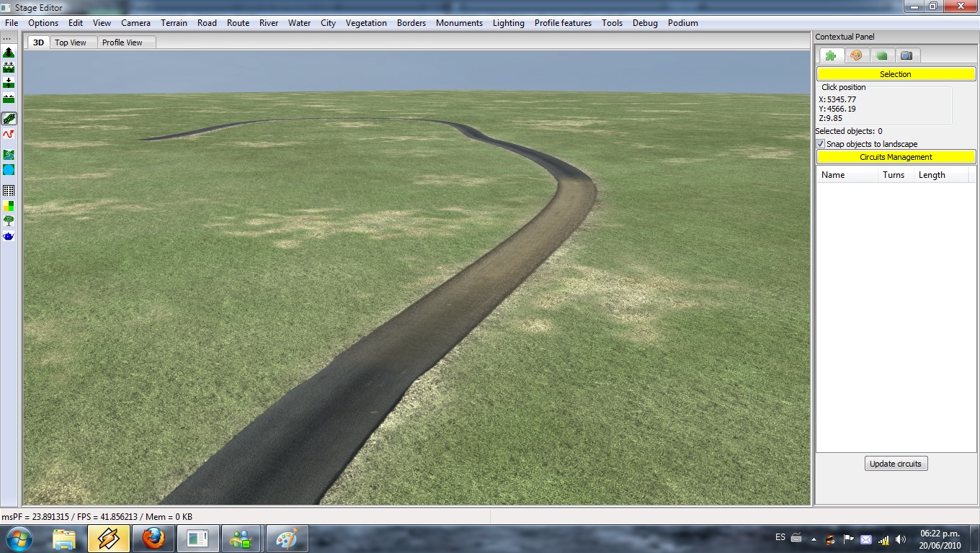Image resolution: width=980 pixels, height=553 pixels.
Task: Switch to Top View tab
Action: click(x=71, y=42)
